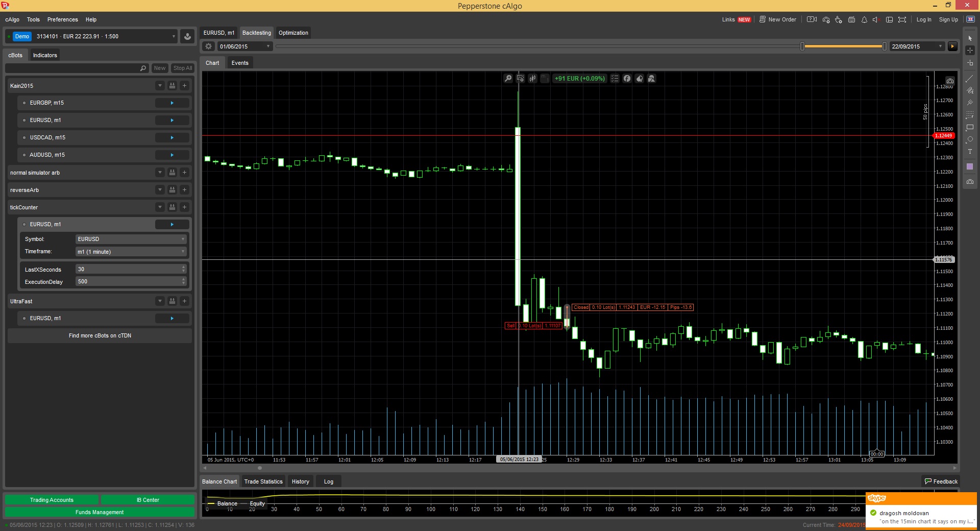Open account download icon beside account selector

pos(187,36)
